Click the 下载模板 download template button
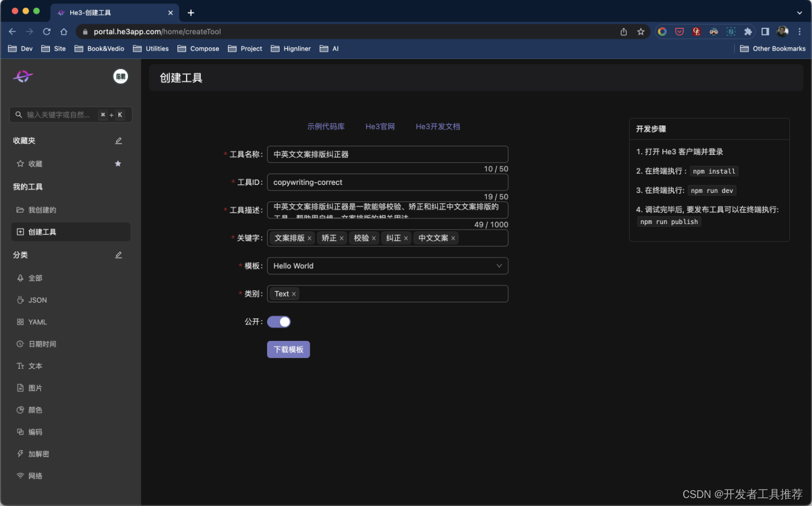 point(288,349)
